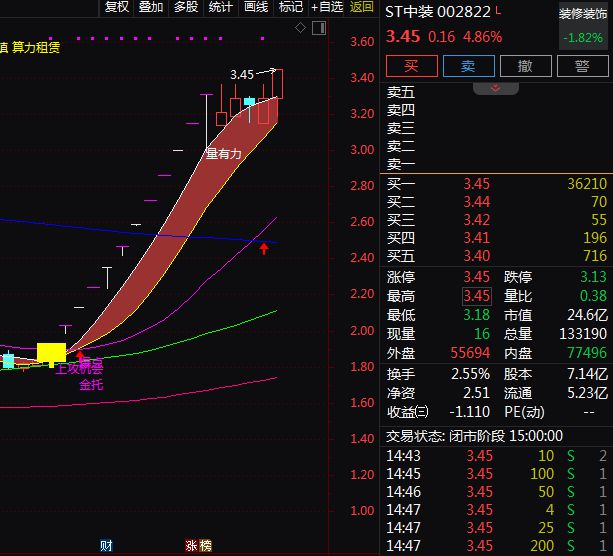Click the 净资 value 2.51

click(x=477, y=393)
